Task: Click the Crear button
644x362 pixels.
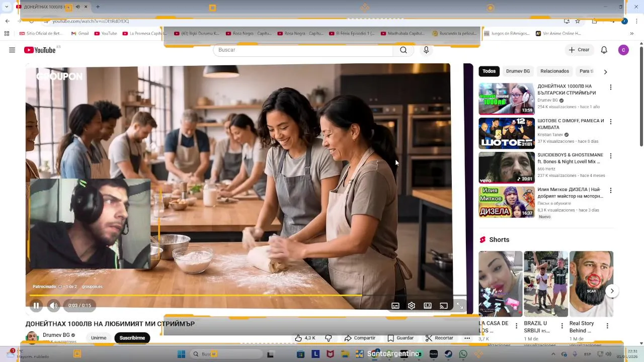Action: (x=579, y=50)
